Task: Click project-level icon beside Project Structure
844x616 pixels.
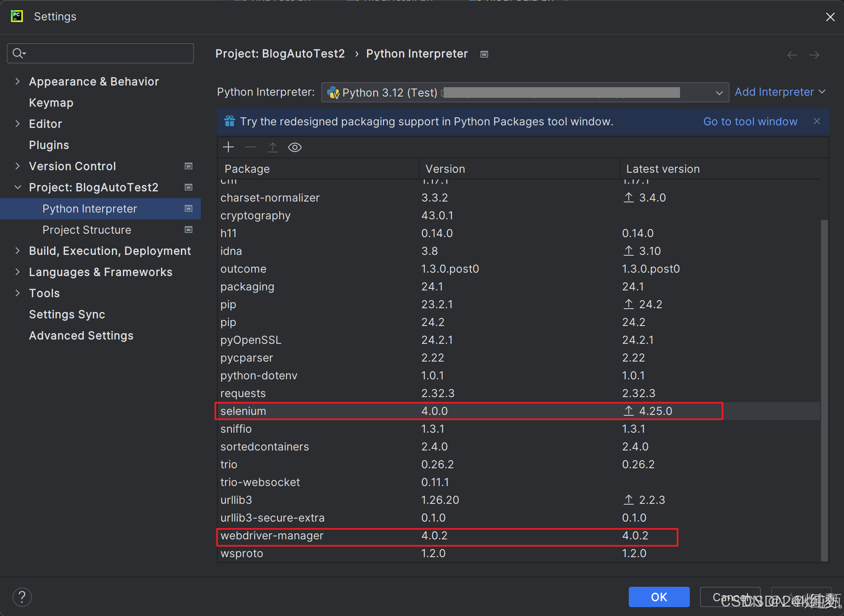Action: point(189,229)
